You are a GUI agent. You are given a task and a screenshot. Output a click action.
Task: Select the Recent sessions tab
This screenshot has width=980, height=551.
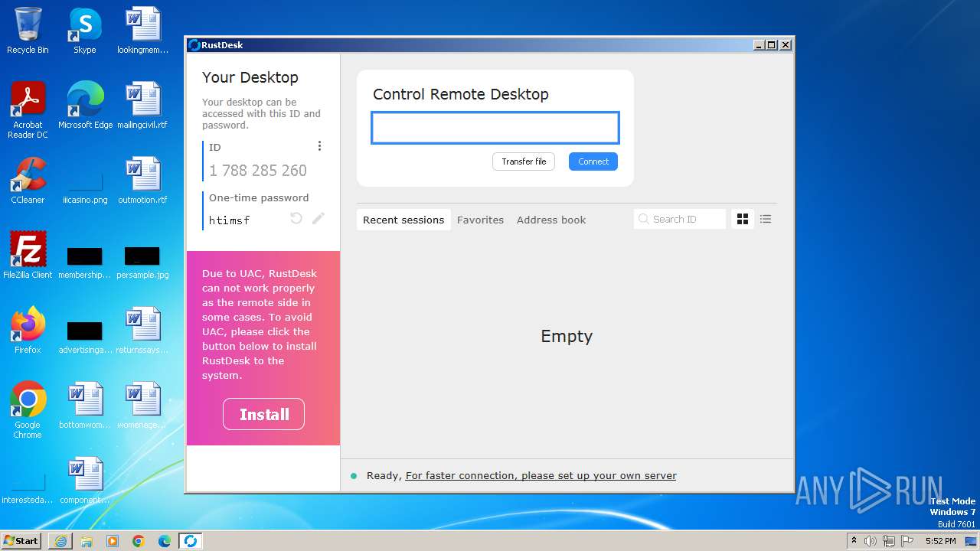(x=403, y=220)
